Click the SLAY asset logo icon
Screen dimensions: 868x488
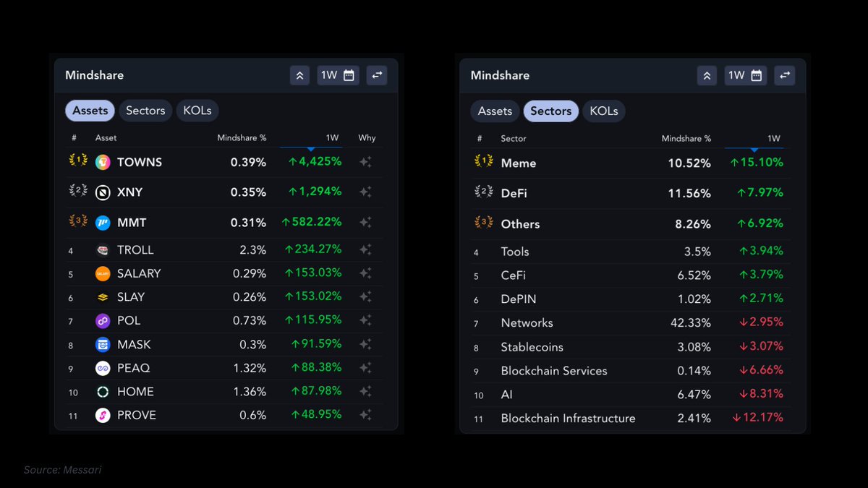pos(103,297)
